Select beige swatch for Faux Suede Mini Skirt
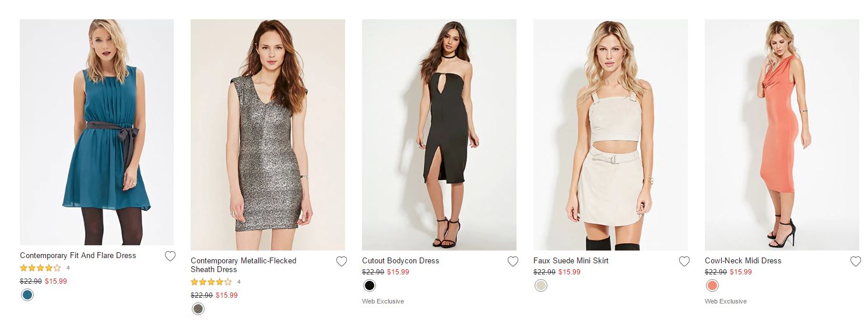This screenshot has height=328, width=868. 541,285
